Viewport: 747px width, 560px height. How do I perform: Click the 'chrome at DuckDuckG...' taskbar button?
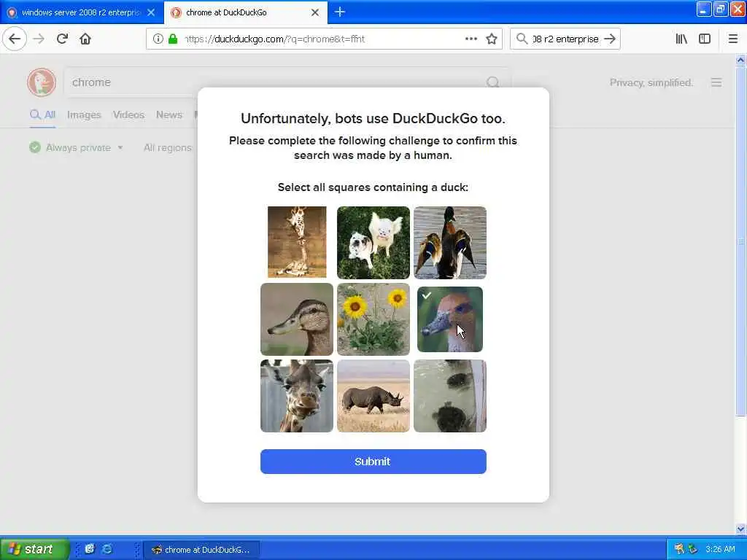click(201, 550)
